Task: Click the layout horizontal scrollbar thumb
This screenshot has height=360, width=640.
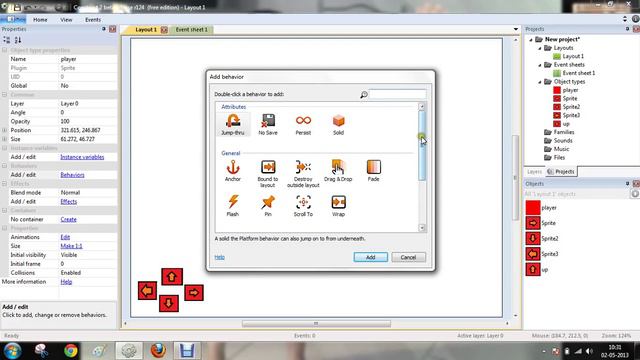Action: pos(316,324)
